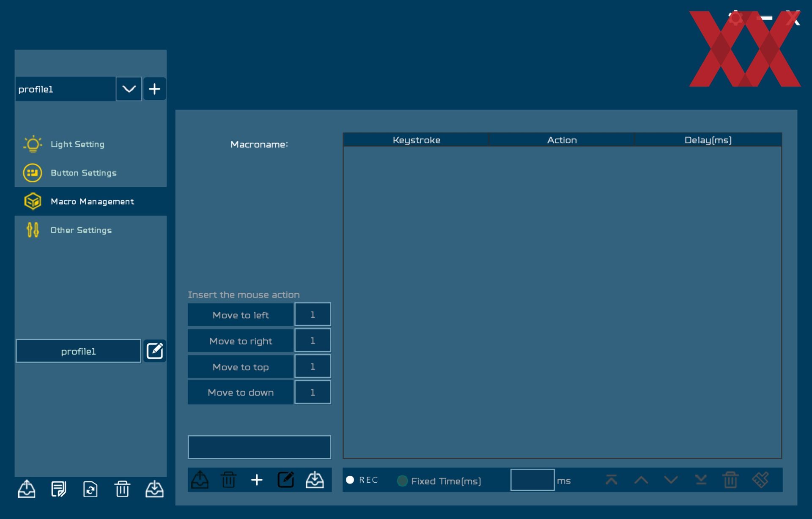Enable the Fixed Time(ms) option
The width and height of the screenshot is (812, 519).
click(x=402, y=481)
